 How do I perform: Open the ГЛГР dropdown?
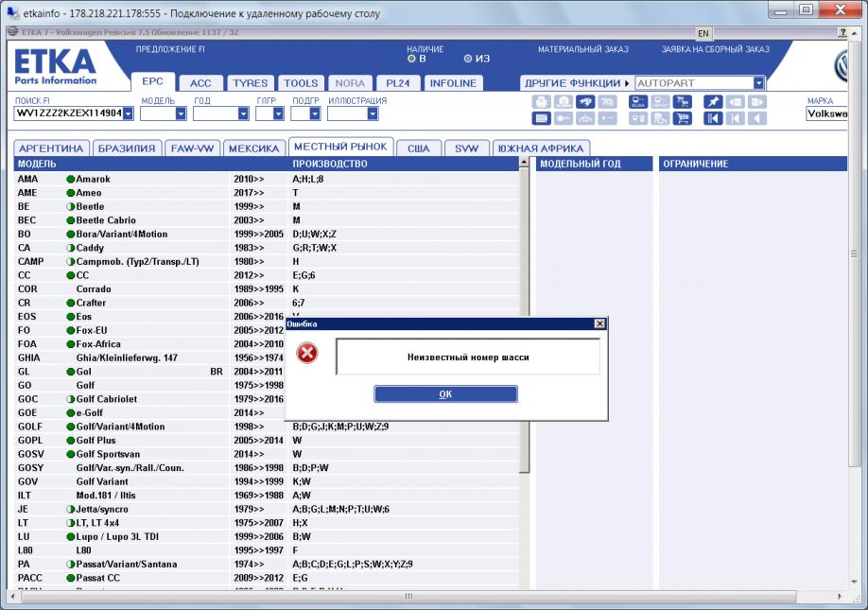click(278, 113)
